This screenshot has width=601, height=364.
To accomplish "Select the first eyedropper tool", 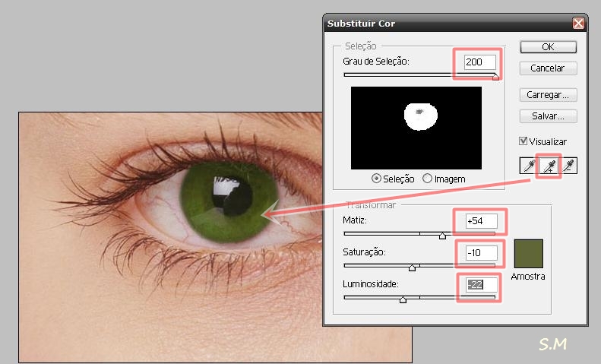I will click(527, 166).
